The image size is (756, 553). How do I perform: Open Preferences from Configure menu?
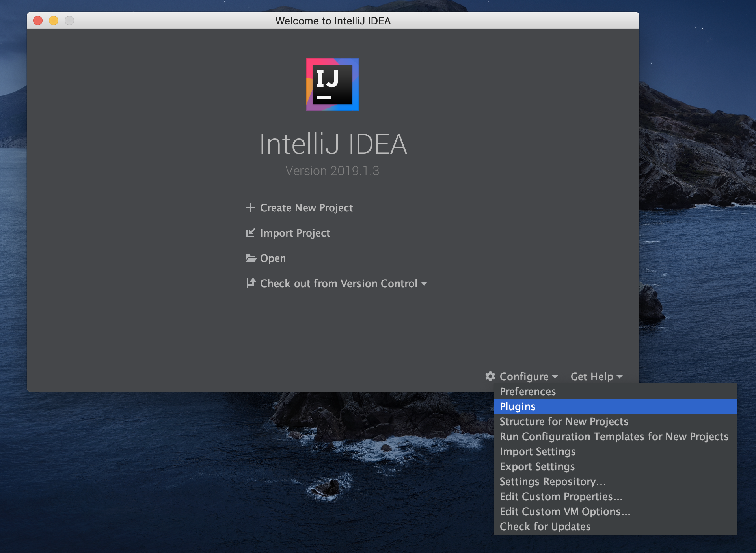click(x=615, y=392)
